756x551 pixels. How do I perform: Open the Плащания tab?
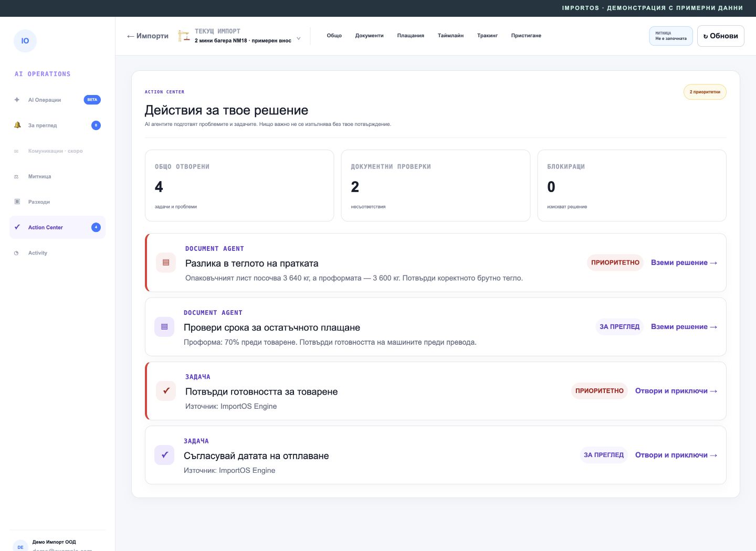coord(411,36)
